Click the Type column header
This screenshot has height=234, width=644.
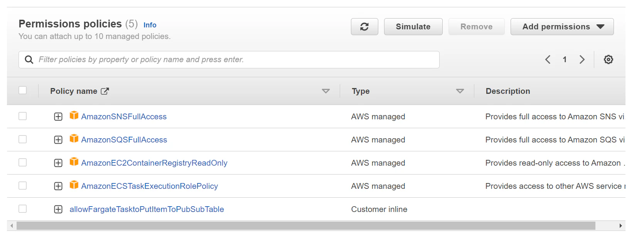361,91
